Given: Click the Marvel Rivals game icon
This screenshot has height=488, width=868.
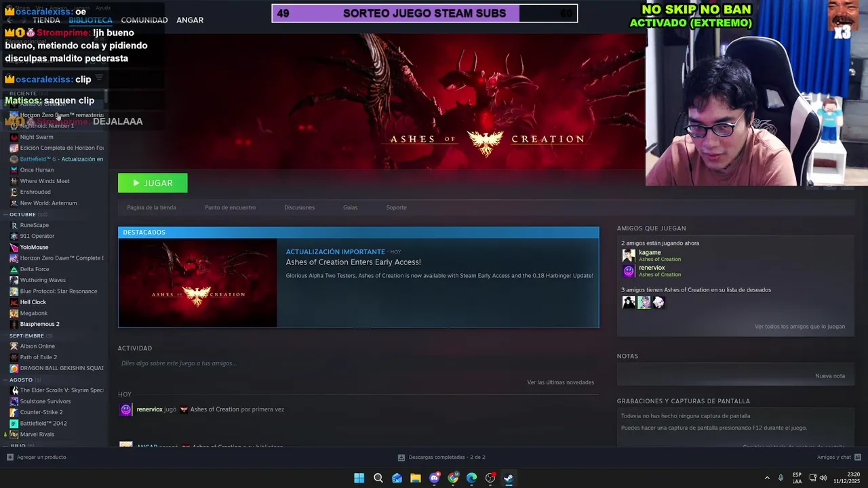Looking at the screenshot, I should pos(14,434).
